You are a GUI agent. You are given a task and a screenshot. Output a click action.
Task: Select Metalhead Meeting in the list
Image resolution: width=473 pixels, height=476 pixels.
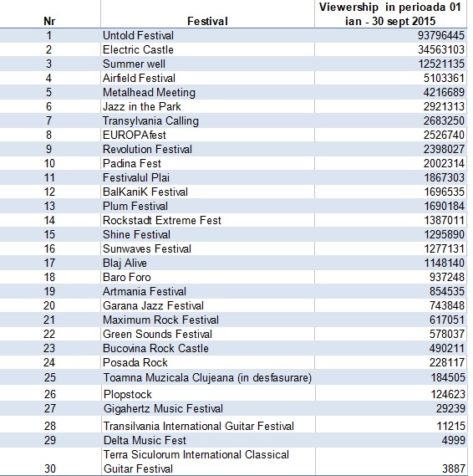[149, 93]
